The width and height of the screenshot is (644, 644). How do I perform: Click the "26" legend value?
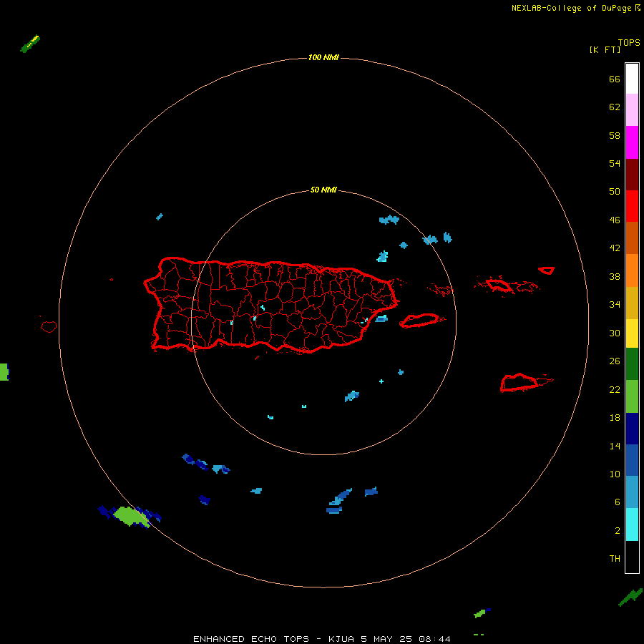615,361
